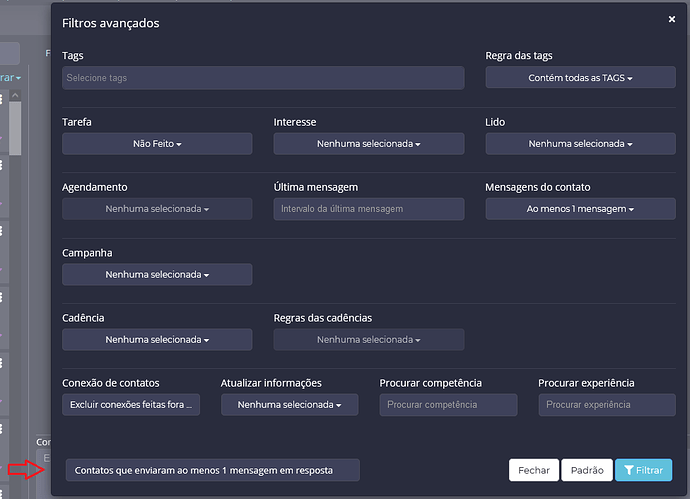Reset filters with the Padrão button
Viewport: 690px width, 499px height.
point(587,470)
